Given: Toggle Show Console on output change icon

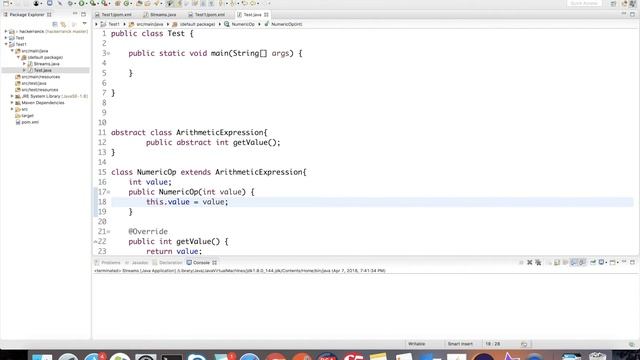Looking at the screenshot, I should point(574,262).
